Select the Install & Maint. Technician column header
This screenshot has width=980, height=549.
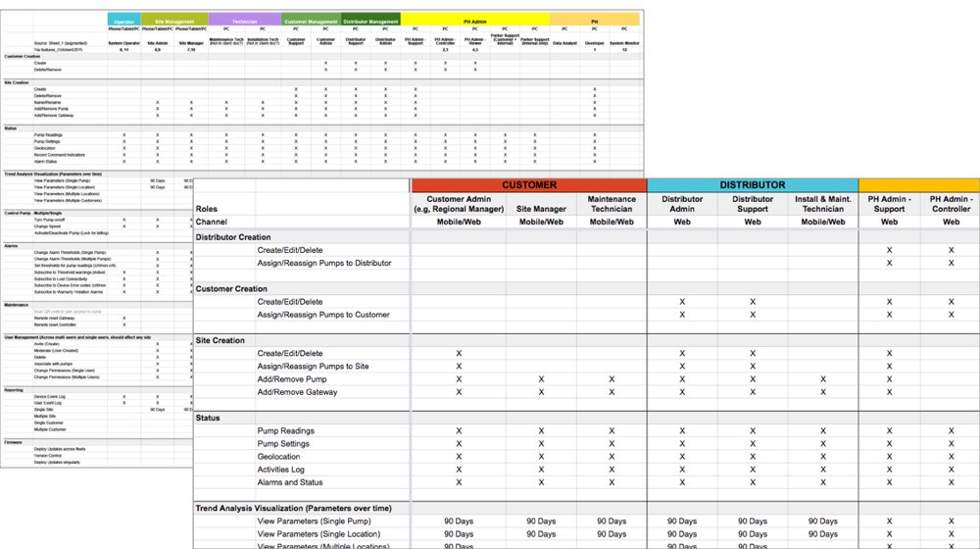point(823,204)
